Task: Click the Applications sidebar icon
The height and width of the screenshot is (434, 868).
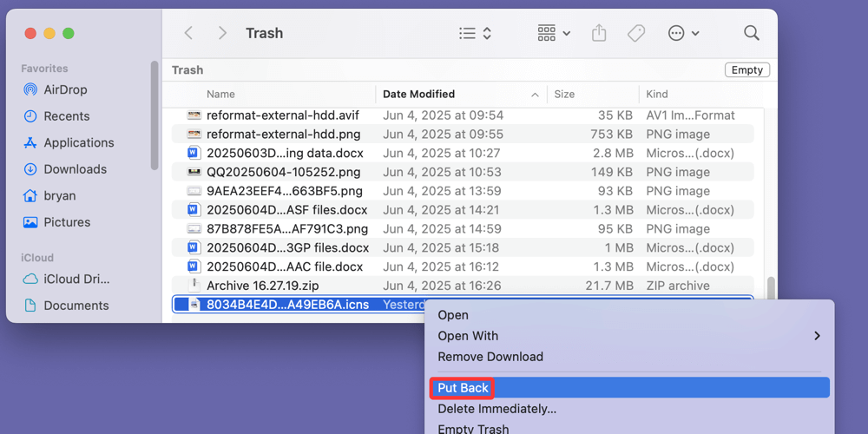Action: 30,143
